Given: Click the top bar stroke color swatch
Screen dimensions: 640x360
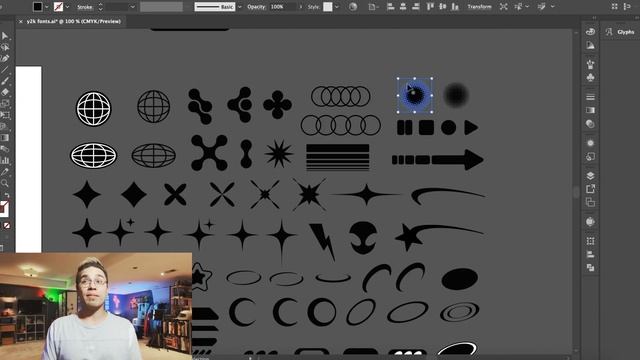Looking at the screenshot, I should tap(58, 7).
